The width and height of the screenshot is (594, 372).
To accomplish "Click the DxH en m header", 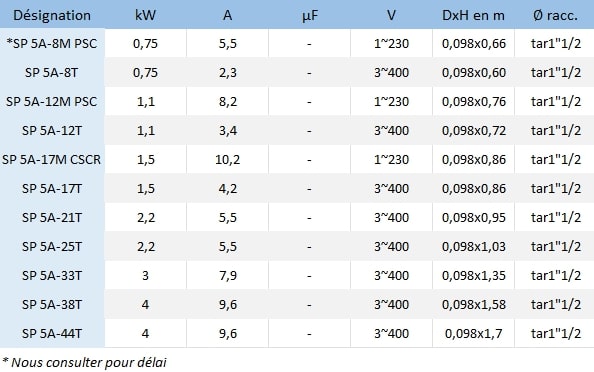I will pyautogui.click(x=473, y=16).
